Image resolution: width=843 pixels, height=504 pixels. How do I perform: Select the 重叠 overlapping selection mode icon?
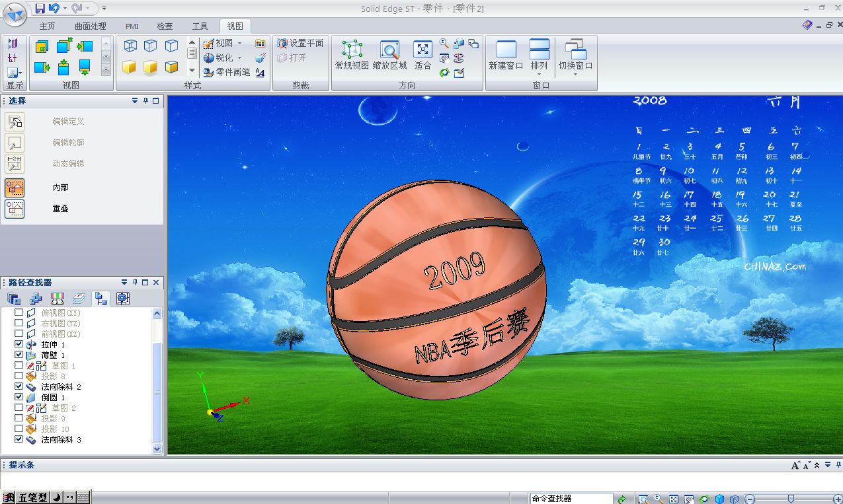[x=15, y=209]
